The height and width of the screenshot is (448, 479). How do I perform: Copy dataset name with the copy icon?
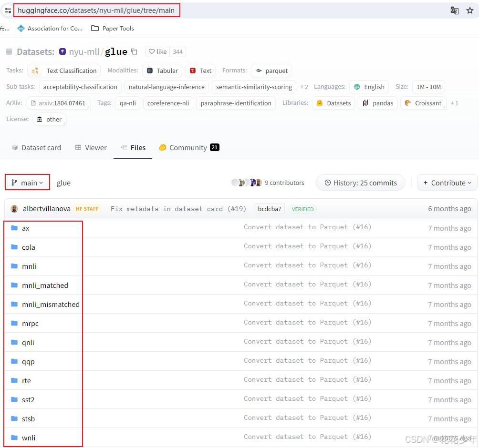(134, 51)
